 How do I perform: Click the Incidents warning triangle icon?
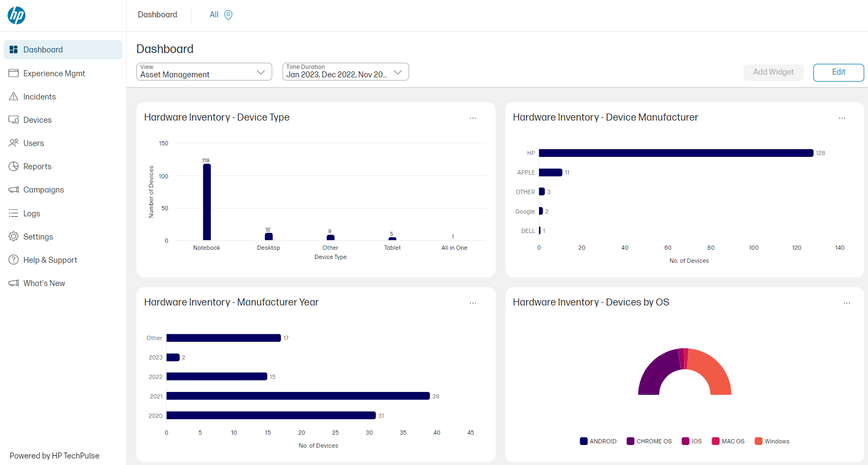(14, 96)
